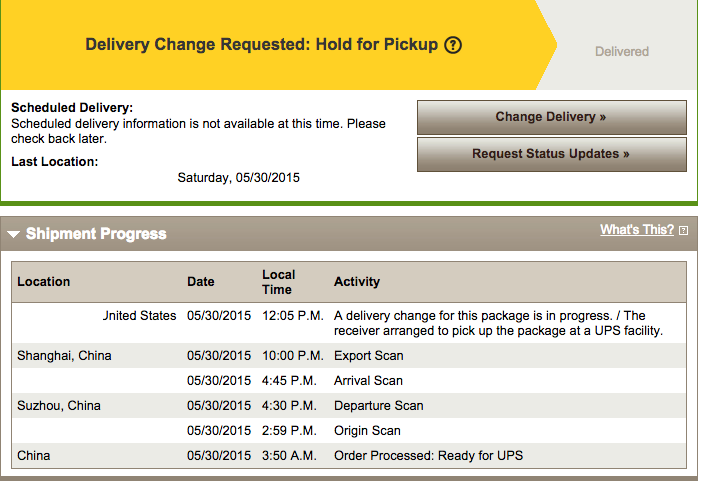This screenshot has height=481, width=702.
Task: Click the Location column header
Action: point(44,282)
